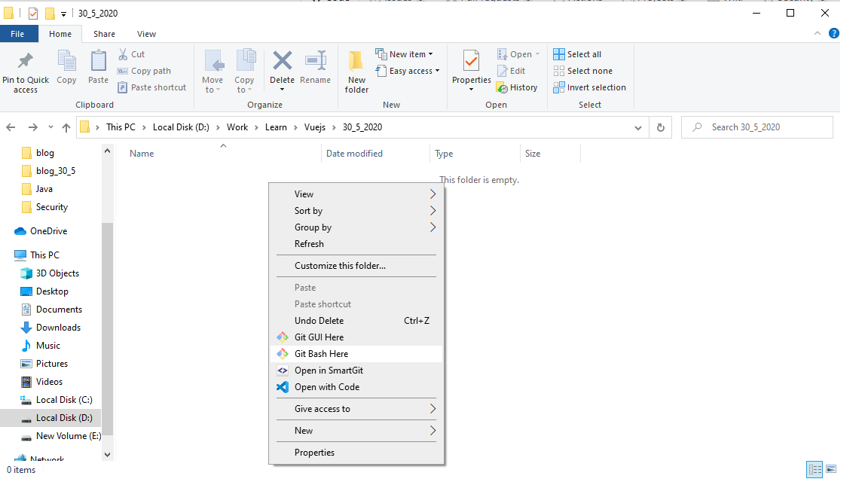Click Vuejs in the address breadcrumb
The height and width of the screenshot is (488, 868).
pos(316,127)
